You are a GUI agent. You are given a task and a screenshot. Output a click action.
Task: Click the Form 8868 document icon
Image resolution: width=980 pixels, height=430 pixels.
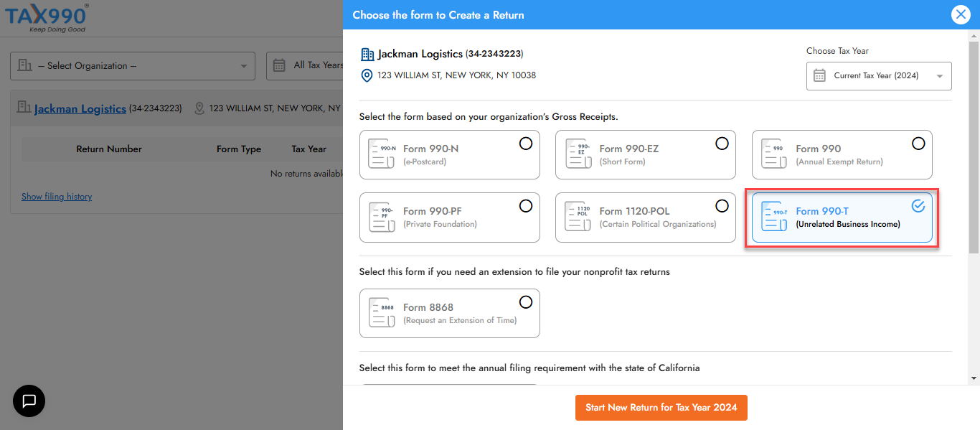coord(382,313)
